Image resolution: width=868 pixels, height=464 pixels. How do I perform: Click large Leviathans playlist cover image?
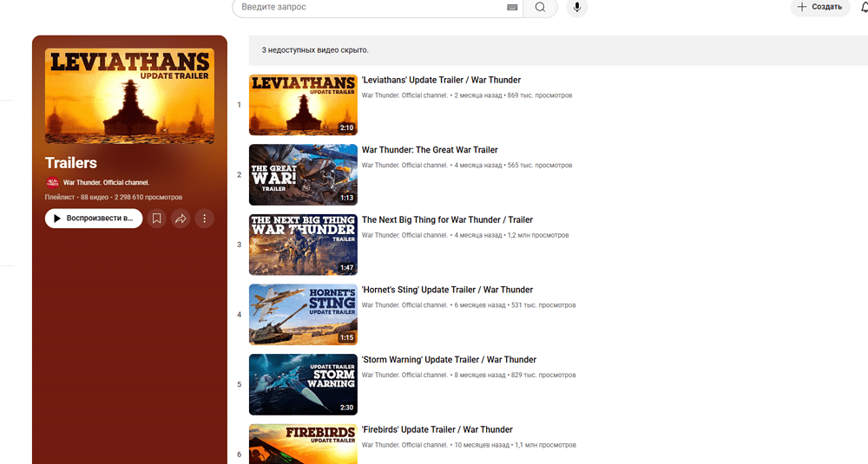point(129,96)
